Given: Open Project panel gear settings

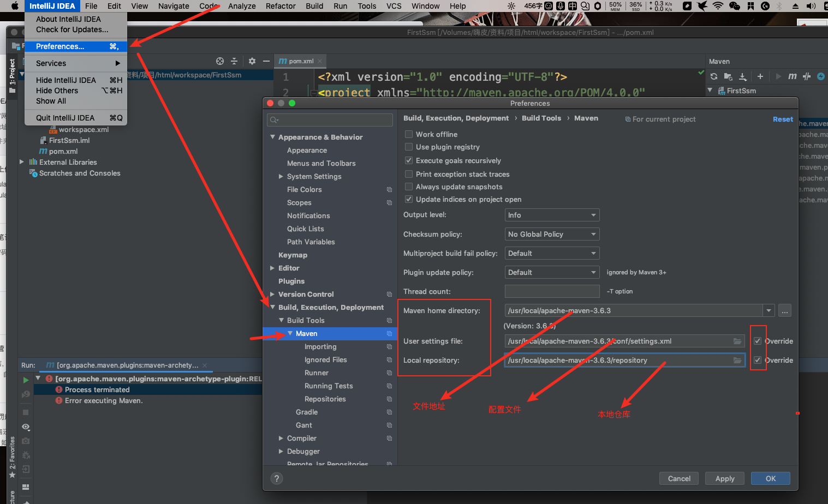Looking at the screenshot, I should [252, 61].
